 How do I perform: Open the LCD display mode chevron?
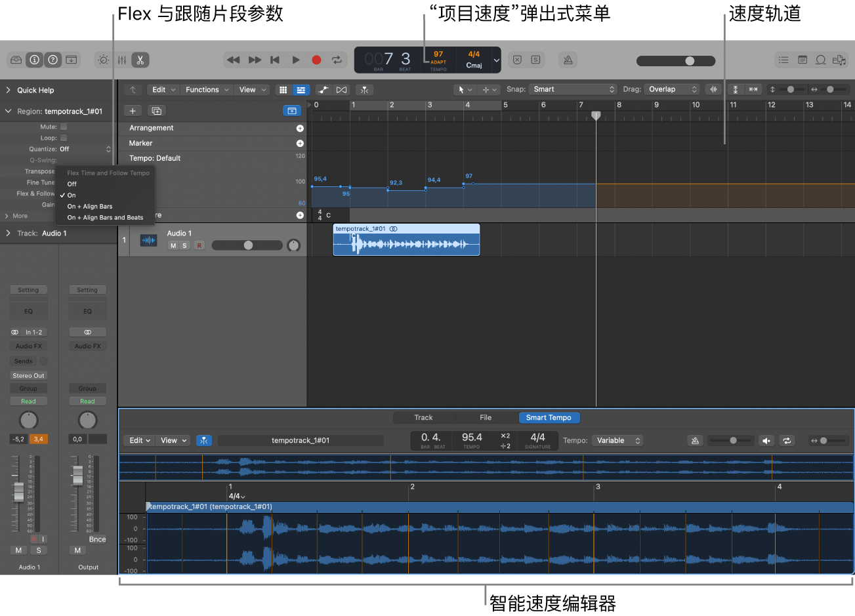click(496, 60)
